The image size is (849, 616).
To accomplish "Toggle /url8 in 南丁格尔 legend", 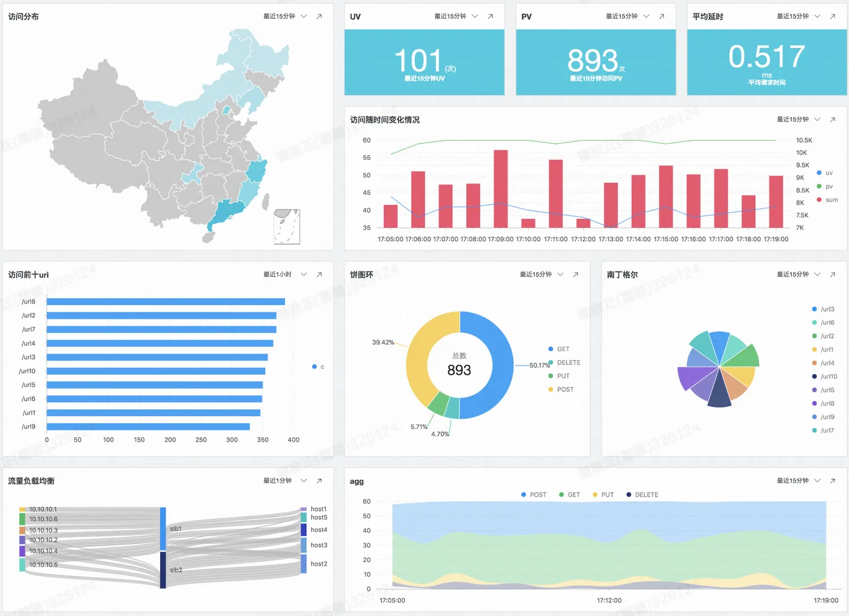I will tap(824, 404).
